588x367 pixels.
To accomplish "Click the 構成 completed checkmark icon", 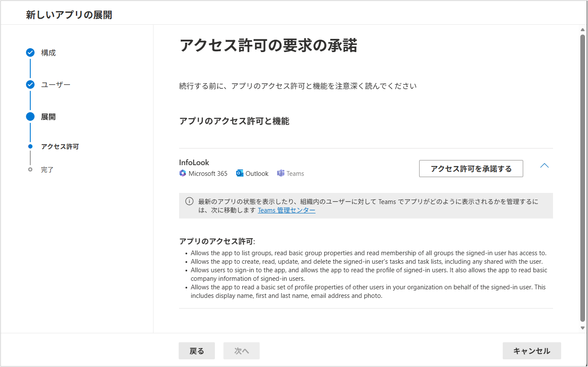I will [x=30, y=52].
